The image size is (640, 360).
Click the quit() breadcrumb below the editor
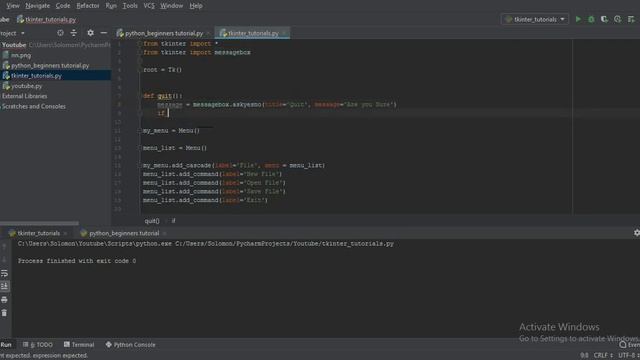click(x=152, y=221)
